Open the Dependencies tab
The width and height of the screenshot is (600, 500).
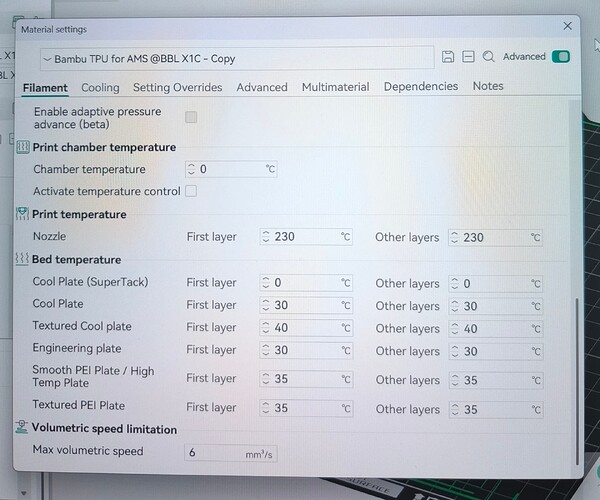pos(421,86)
